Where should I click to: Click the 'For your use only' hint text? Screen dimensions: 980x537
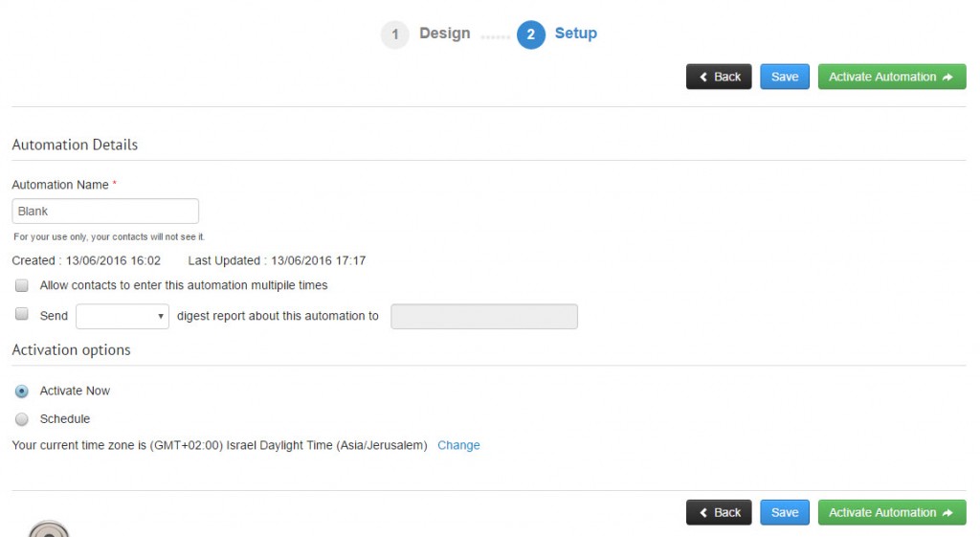tap(109, 237)
